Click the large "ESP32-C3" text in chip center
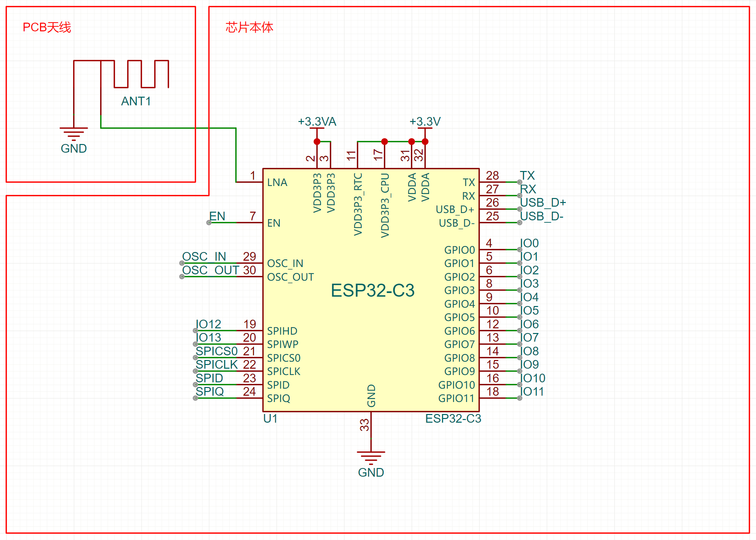Screen dimensions: 756x540 373,290
